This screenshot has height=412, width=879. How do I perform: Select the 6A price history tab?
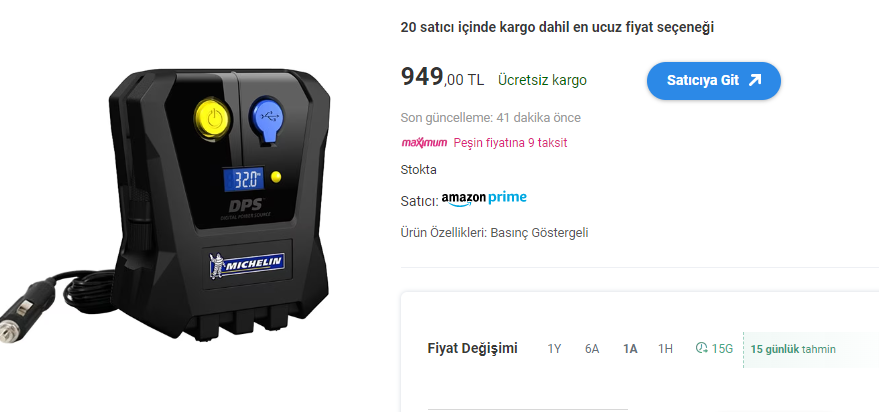[592, 349]
